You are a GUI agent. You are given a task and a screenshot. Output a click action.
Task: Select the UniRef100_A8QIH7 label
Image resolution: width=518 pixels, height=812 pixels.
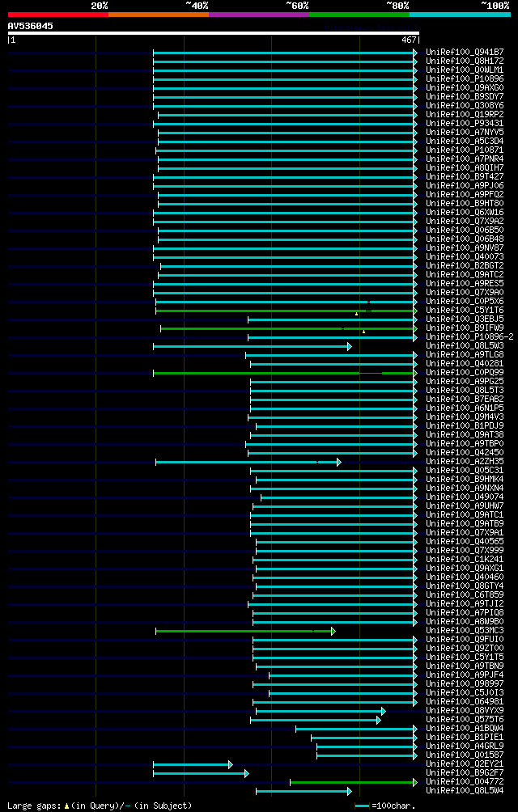coord(465,167)
